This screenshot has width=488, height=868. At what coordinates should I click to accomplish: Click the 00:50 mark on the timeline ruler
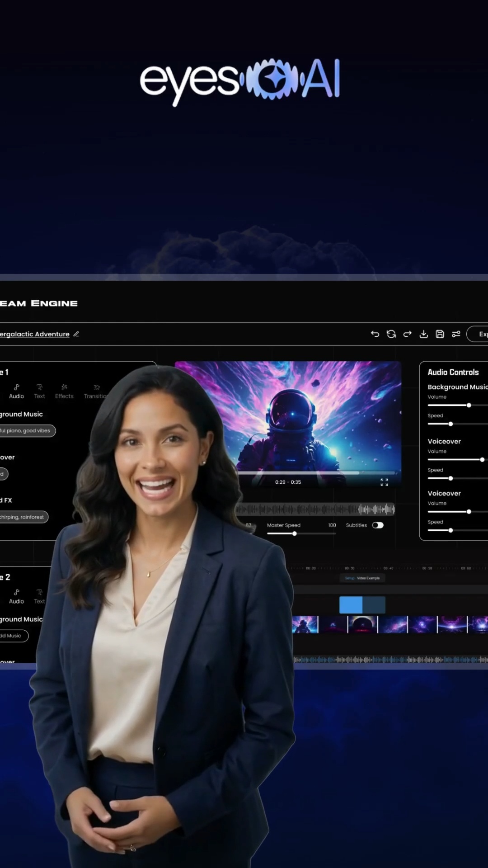point(427,568)
